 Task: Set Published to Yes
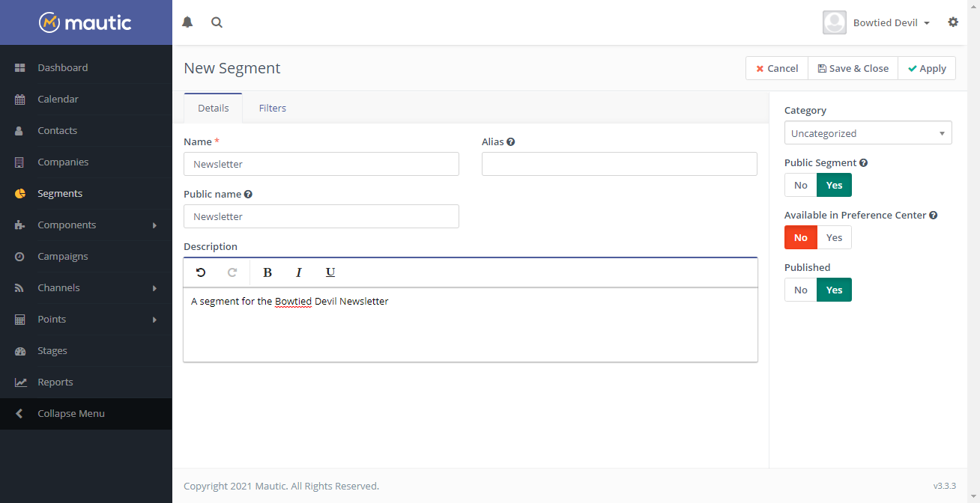(834, 290)
